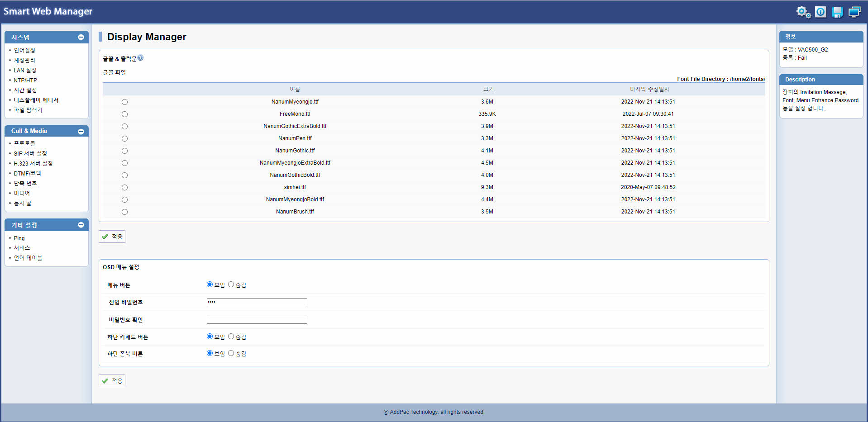868x422 pixels.
Task: Choose 숨김 for 하단 키패드 버튼
Action: (x=231, y=337)
